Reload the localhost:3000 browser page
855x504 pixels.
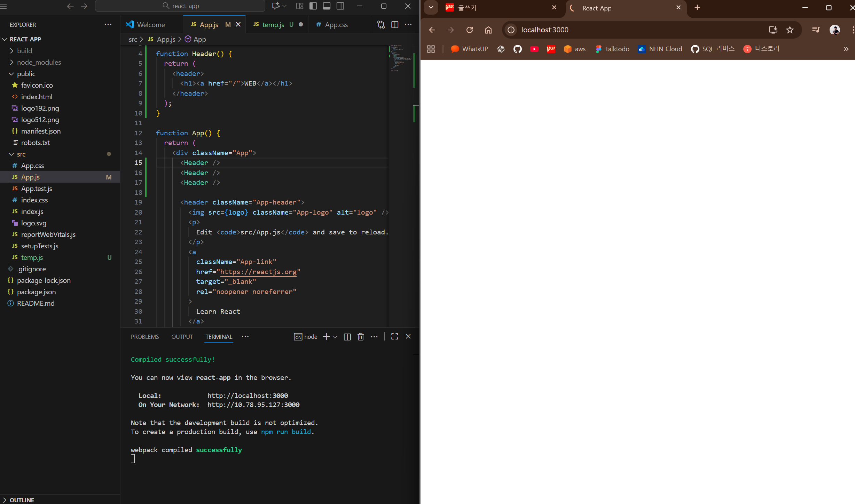[470, 30]
